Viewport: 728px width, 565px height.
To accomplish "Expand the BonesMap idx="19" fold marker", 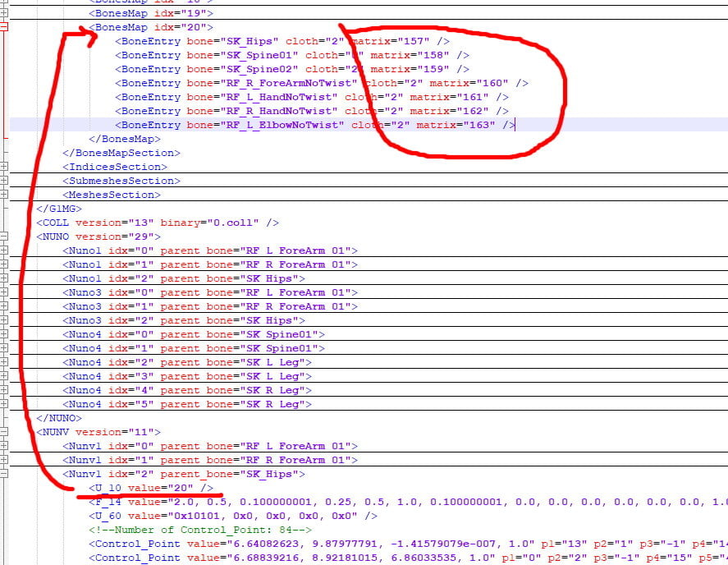I will [4, 13].
